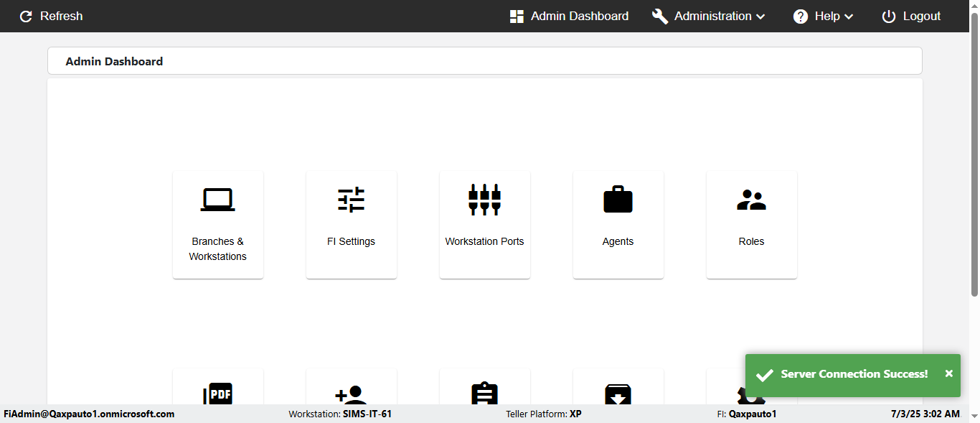The width and height of the screenshot is (980, 423).
Task: Click the FiAdmin@Qaxpauto1.onmicrosoft.com status text
Action: pos(89,414)
